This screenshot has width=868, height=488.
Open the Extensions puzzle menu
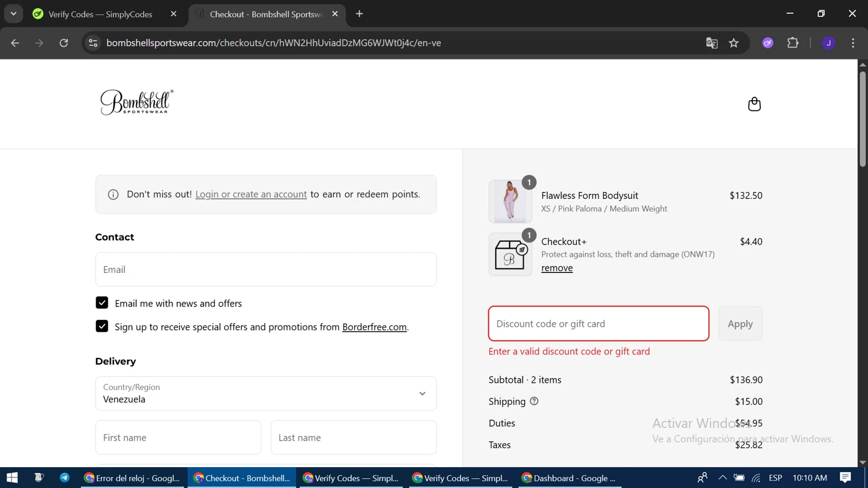click(793, 43)
